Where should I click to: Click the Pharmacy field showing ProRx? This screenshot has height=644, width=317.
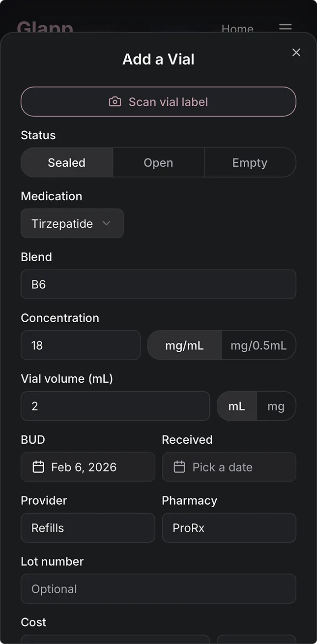tap(229, 527)
